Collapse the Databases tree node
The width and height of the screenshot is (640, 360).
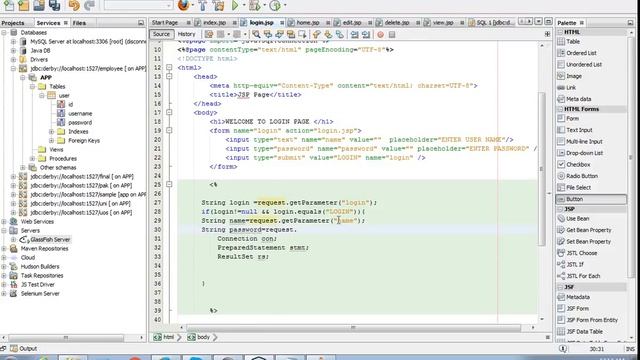tap(4, 32)
